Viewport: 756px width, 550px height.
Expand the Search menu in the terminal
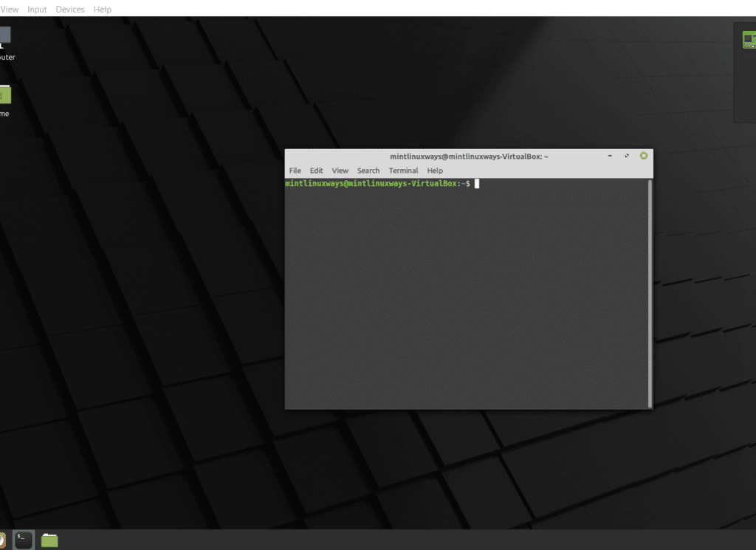368,170
